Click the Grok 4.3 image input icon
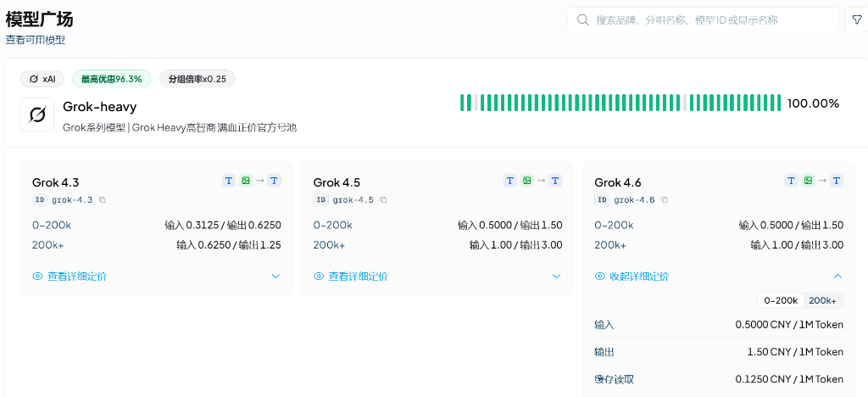 coord(246,181)
